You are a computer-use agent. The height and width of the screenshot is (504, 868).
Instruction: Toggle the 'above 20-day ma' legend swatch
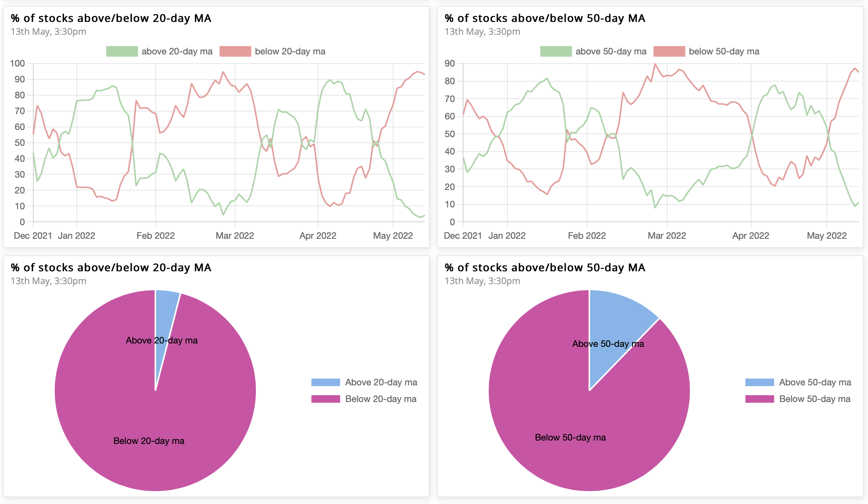click(122, 51)
